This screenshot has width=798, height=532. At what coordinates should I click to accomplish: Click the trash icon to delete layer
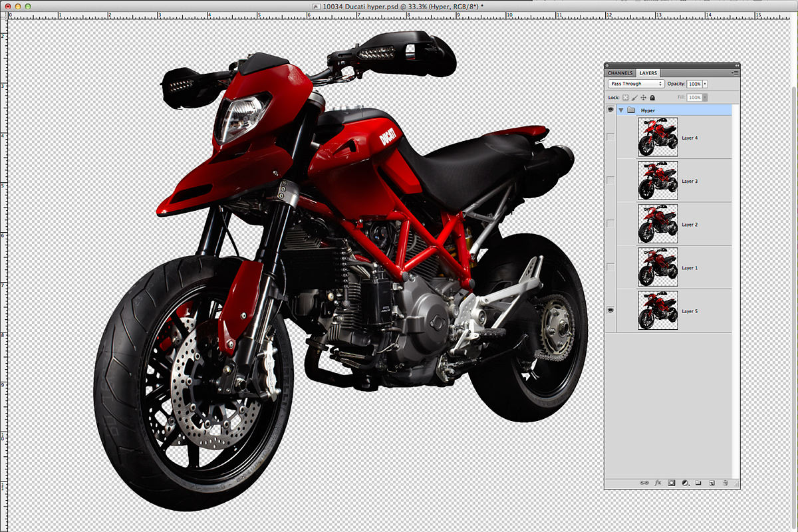pyautogui.click(x=726, y=483)
